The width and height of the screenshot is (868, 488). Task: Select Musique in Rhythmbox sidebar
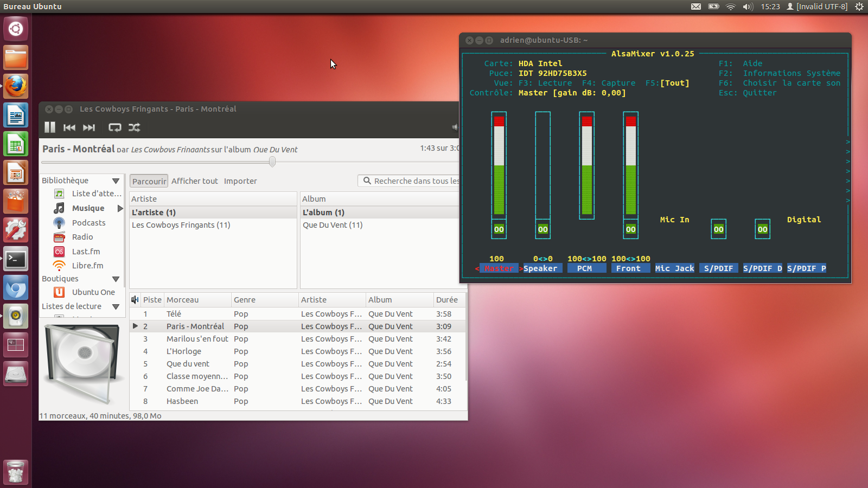pos(88,208)
